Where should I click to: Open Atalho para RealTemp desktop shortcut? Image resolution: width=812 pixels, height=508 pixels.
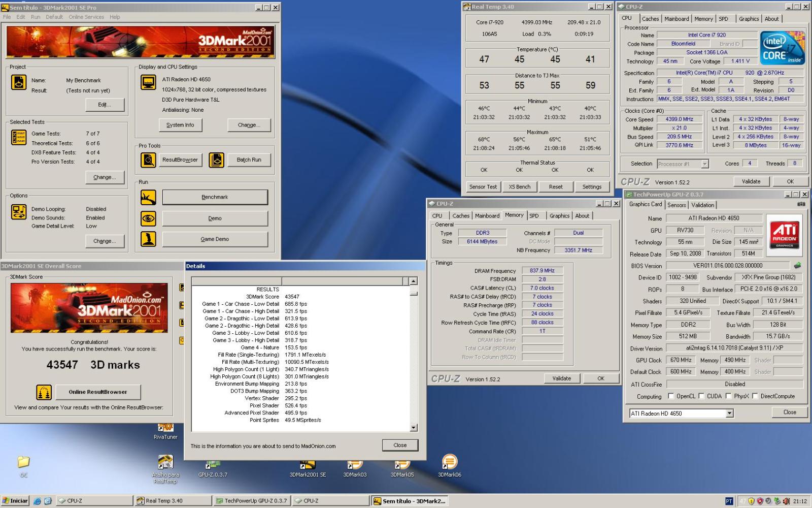165,469
